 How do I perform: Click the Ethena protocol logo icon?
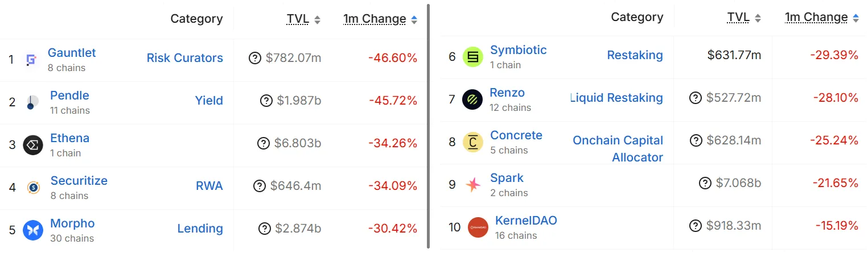pyautogui.click(x=33, y=145)
